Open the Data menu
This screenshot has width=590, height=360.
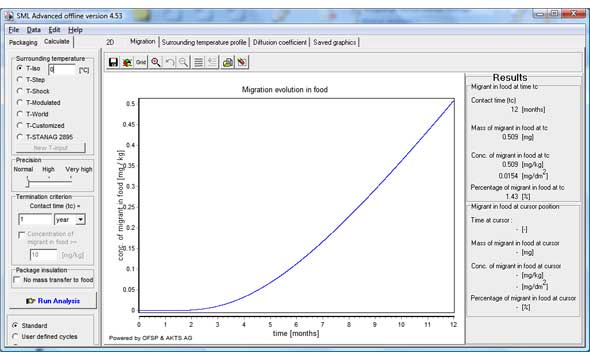point(33,30)
